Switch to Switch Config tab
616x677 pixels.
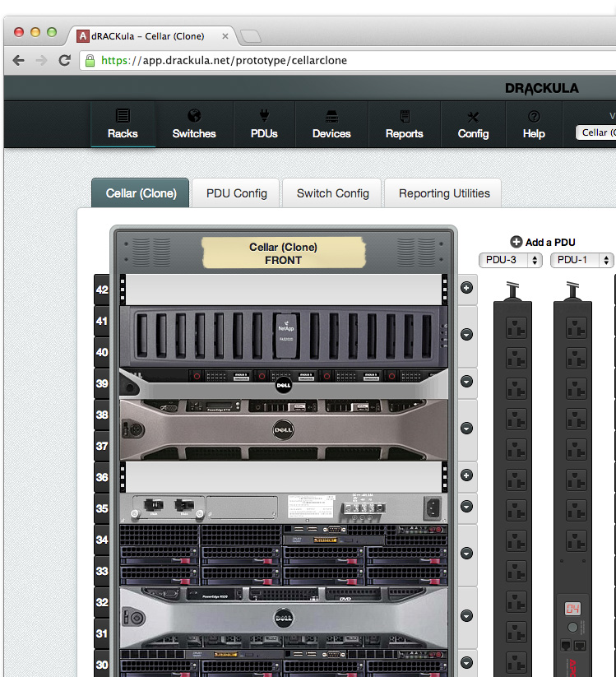click(x=332, y=193)
